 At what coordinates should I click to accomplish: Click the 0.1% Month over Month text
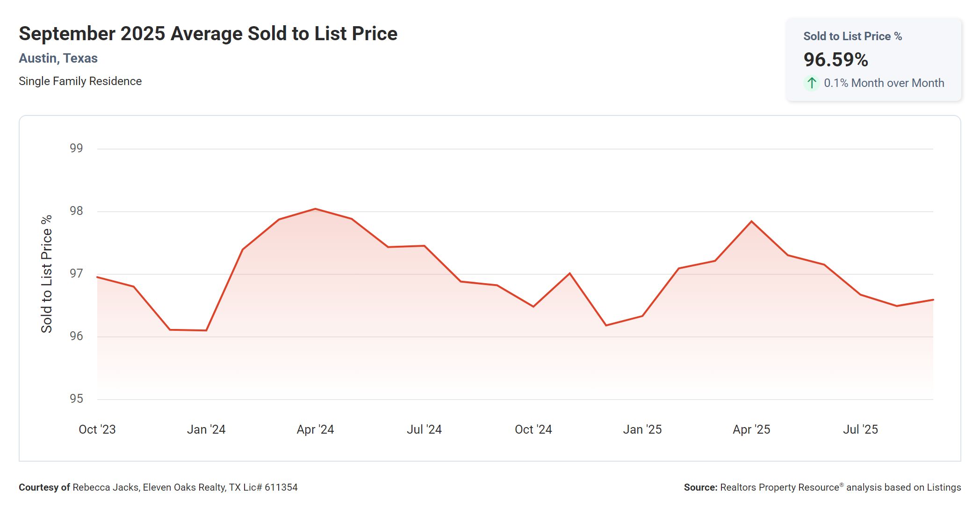pos(884,83)
